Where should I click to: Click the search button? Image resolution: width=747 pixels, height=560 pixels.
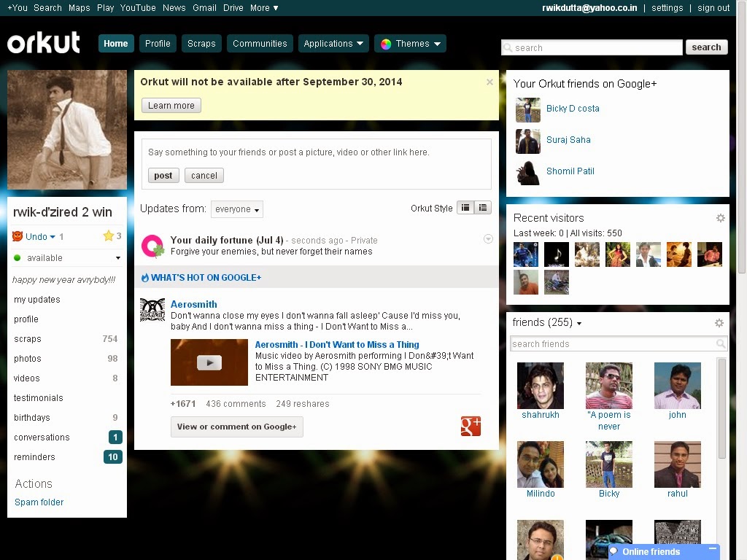coord(706,47)
